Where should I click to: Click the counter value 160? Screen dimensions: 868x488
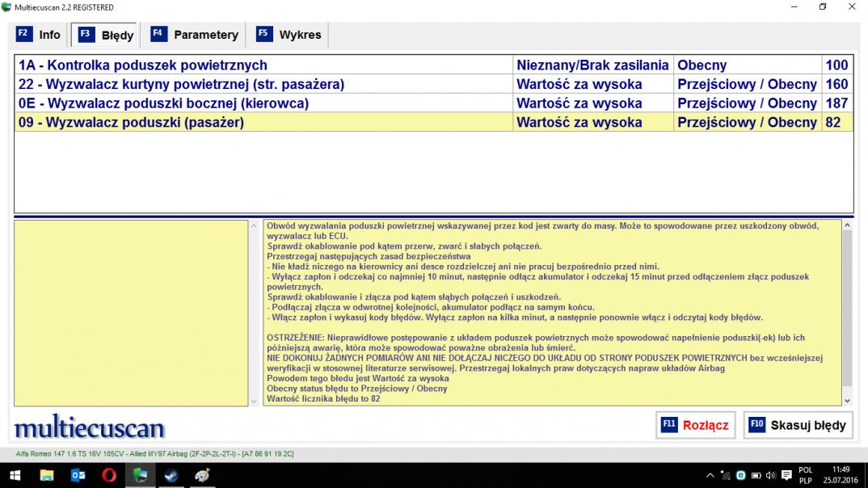click(x=837, y=84)
